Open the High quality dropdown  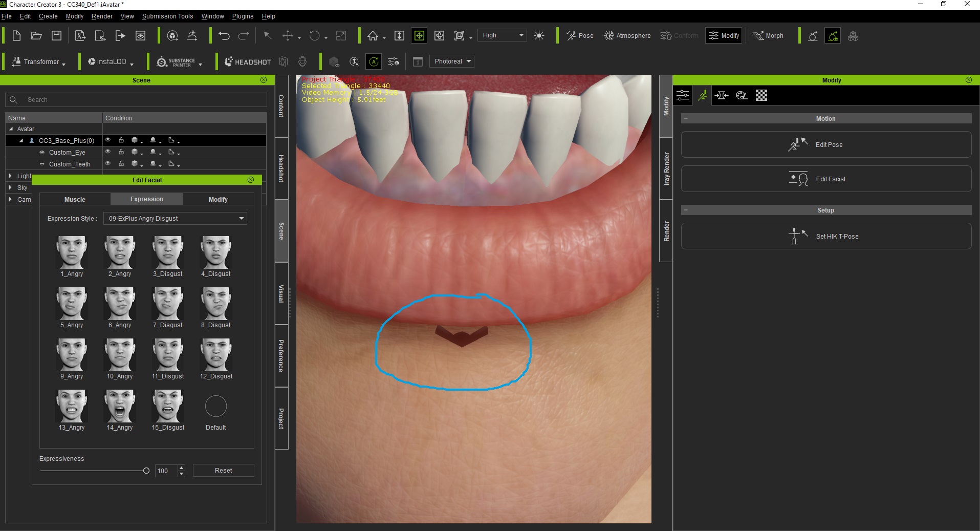[502, 35]
